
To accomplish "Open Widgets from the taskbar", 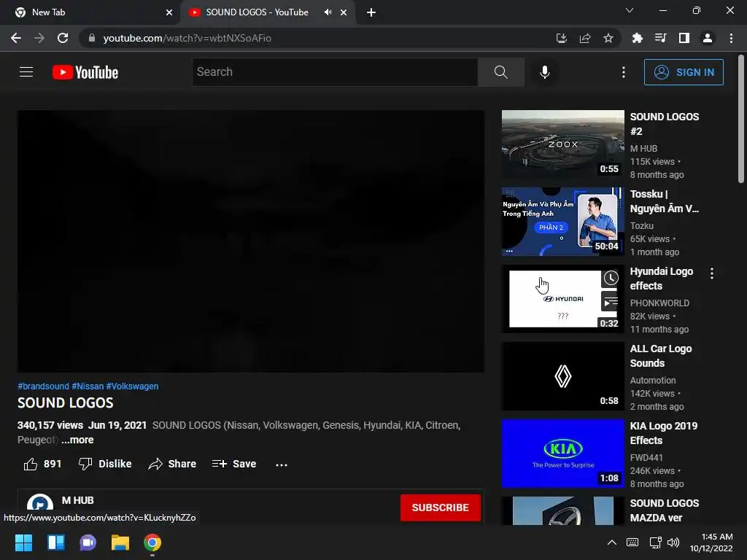I will (55, 542).
